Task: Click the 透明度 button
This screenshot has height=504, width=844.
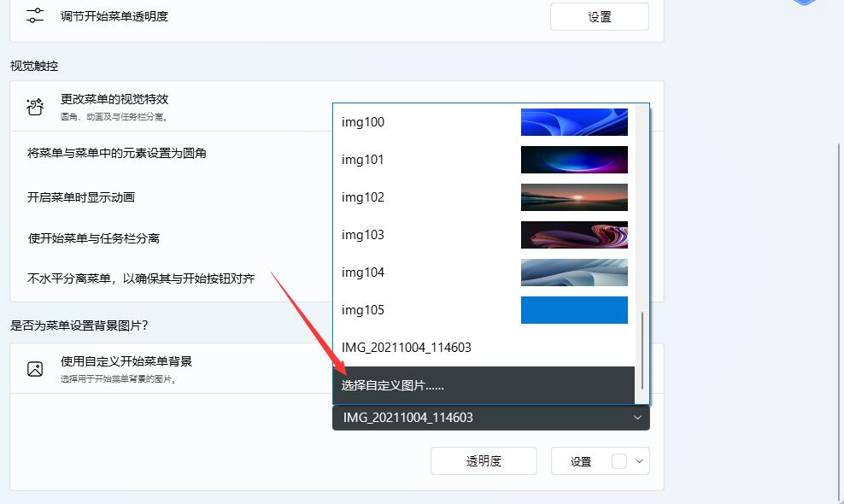Action: click(484, 461)
